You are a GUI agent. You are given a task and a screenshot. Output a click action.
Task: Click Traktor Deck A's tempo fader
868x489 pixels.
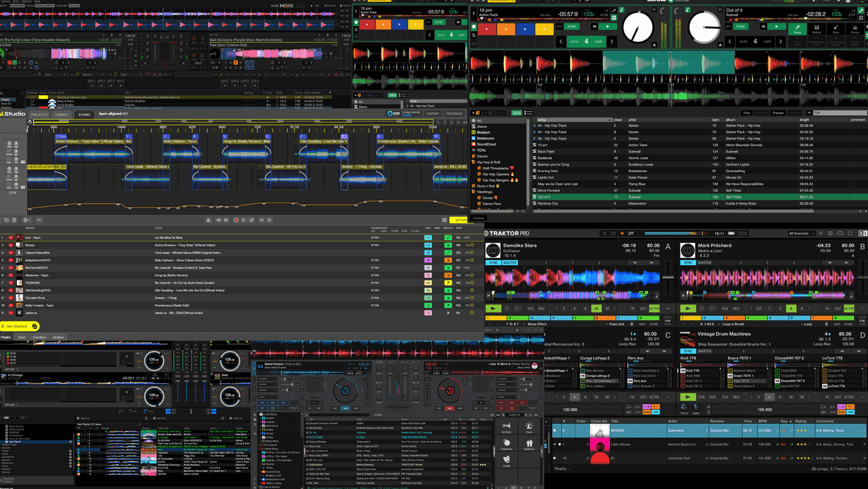pos(668,277)
